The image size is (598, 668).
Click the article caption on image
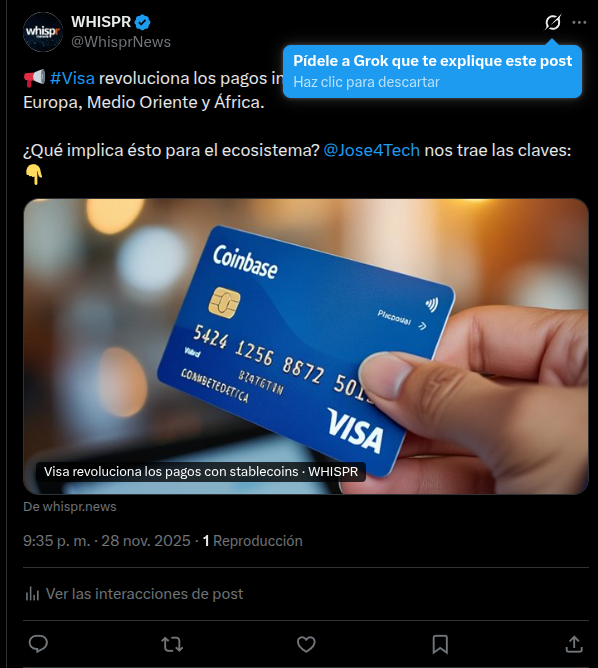click(x=201, y=472)
